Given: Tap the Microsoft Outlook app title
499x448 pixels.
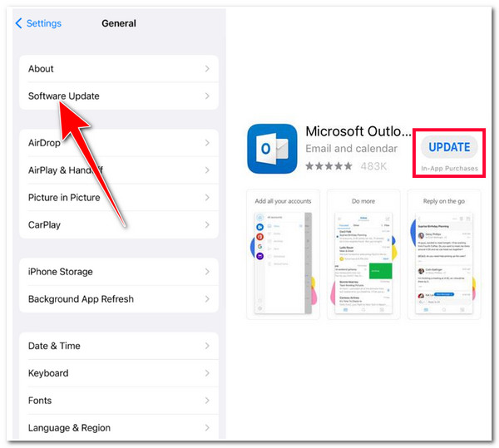Looking at the screenshot, I should (358, 131).
